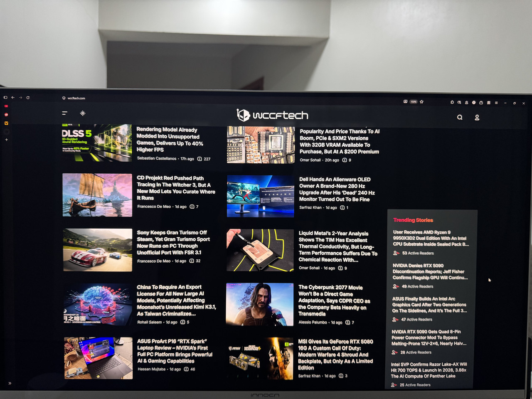Select the yellow icon tab in the sidebar
The image size is (532, 399).
point(6,123)
